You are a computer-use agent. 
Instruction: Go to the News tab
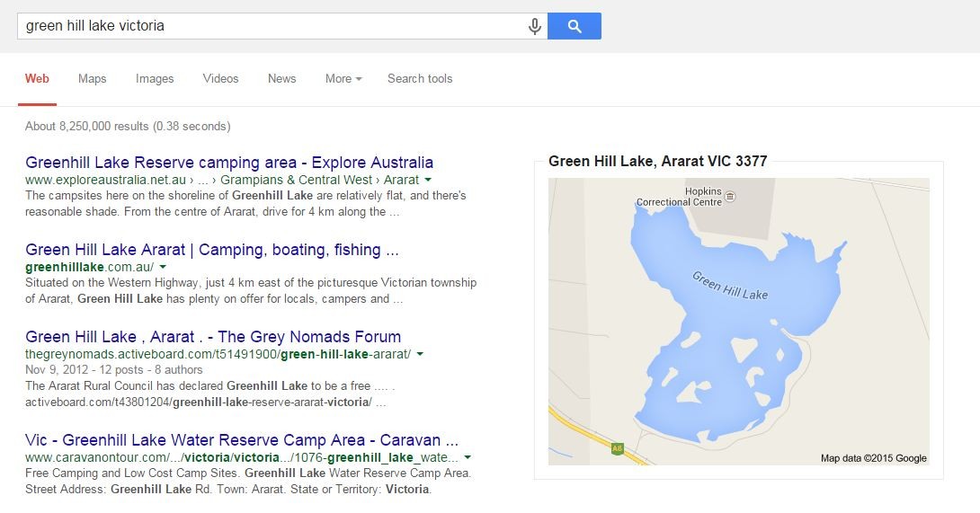[281, 78]
